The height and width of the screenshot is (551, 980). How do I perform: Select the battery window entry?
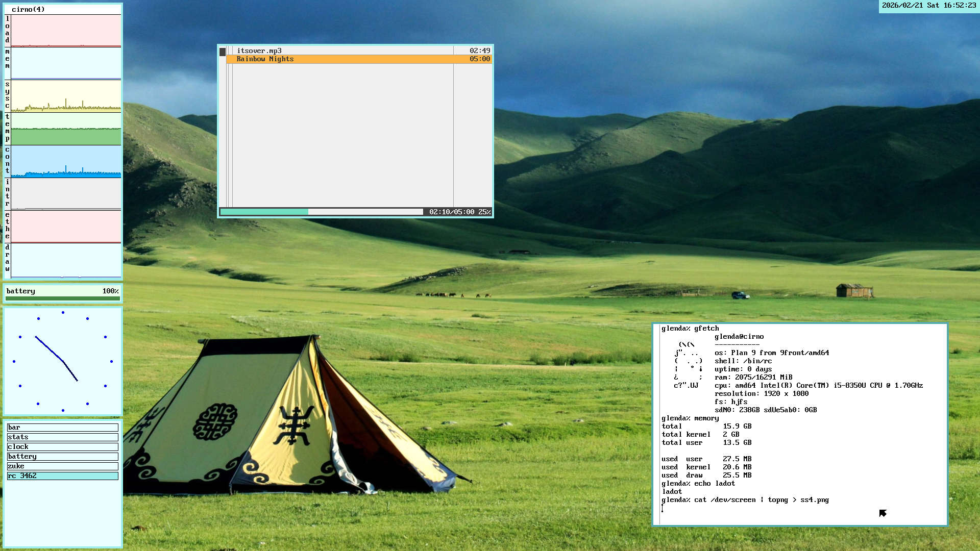pos(62,457)
